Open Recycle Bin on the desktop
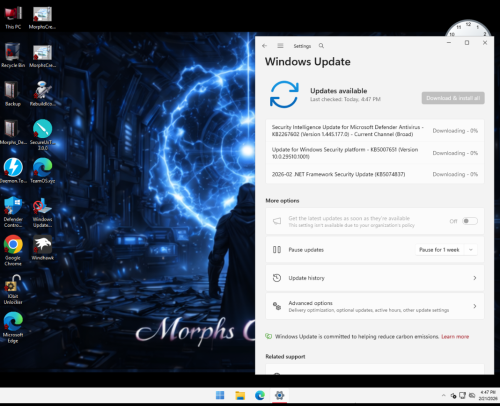The height and width of the screenshot is (406, 500). click(x=13, y=55)
